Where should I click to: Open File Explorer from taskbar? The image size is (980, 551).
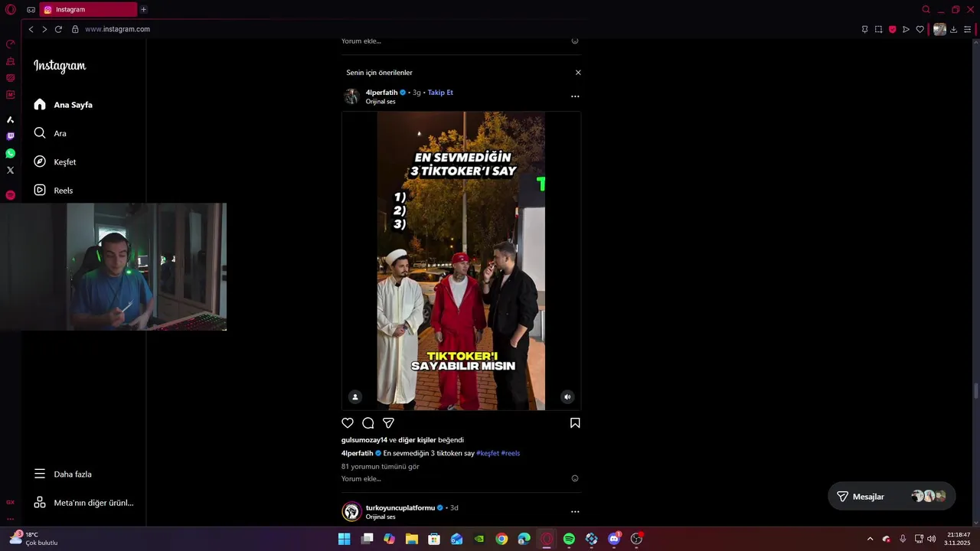[x=412, y=539]
